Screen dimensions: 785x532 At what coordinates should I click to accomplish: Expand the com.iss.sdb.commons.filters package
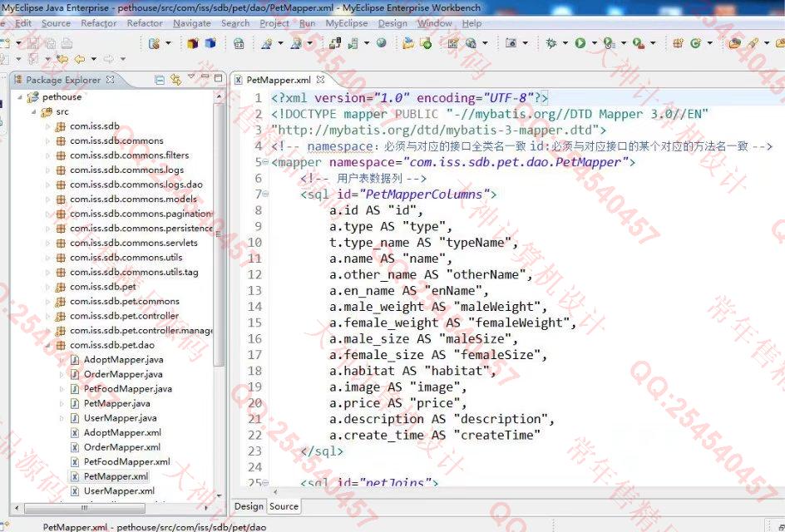click(47, 155)
